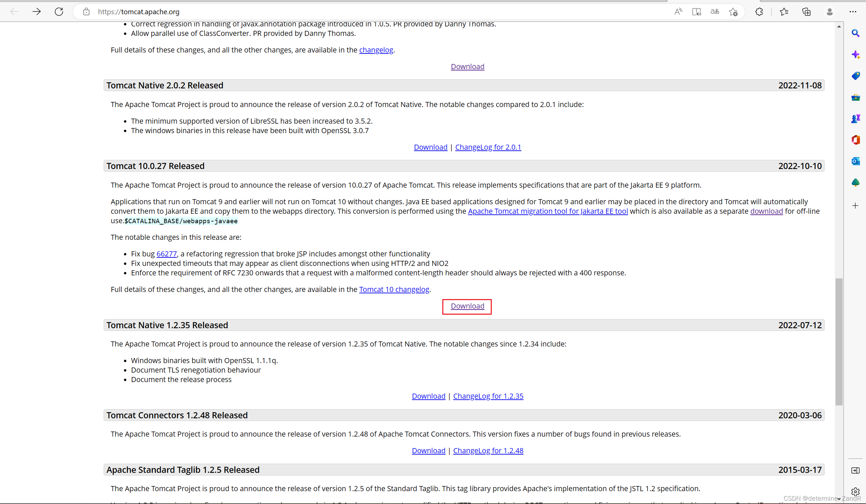This screenshot has height=504, width=866.
Task: Click Download link for Tomcat 10.0.27
Action: coord(467,306)
